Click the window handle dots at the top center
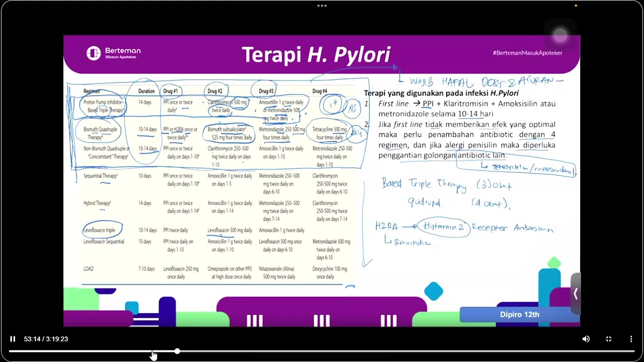This screenshot has width=644, height=362. pyautogui.click(x=322, y=6)
